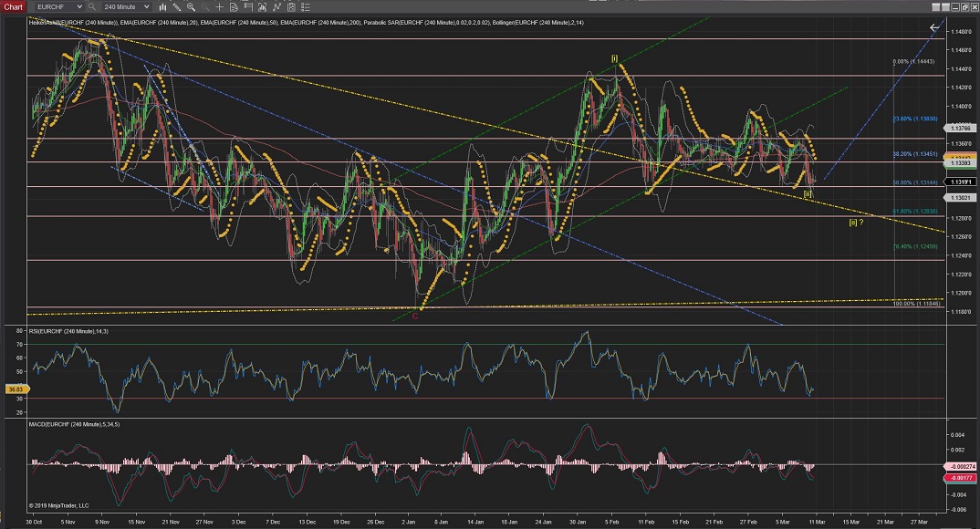The height and width of the screenshot is (529, 980).
Task: Click the first window link button
Action: [935, 7]
